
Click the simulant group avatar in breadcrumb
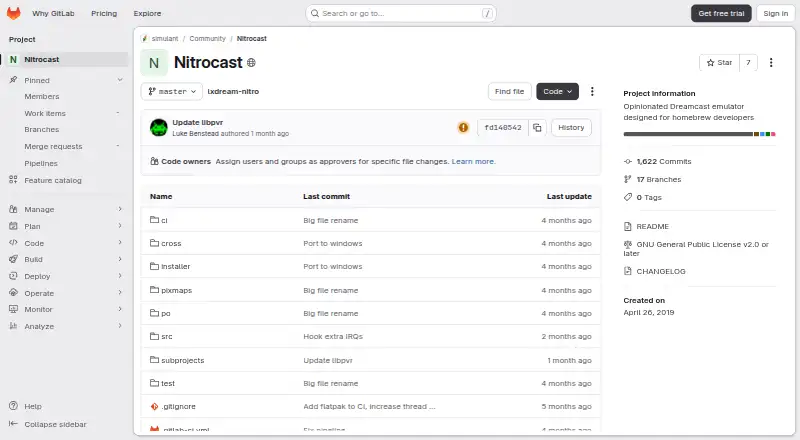click(x=145, y=38)
